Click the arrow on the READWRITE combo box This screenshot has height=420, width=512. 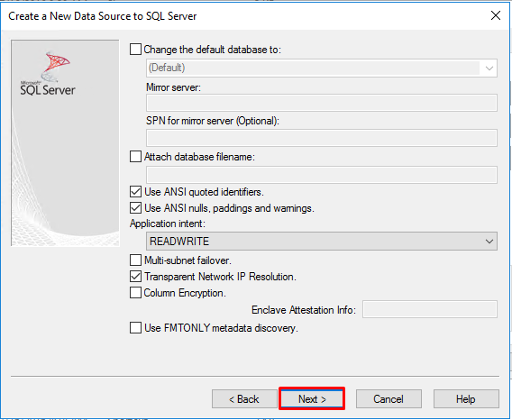click(489, 242)
